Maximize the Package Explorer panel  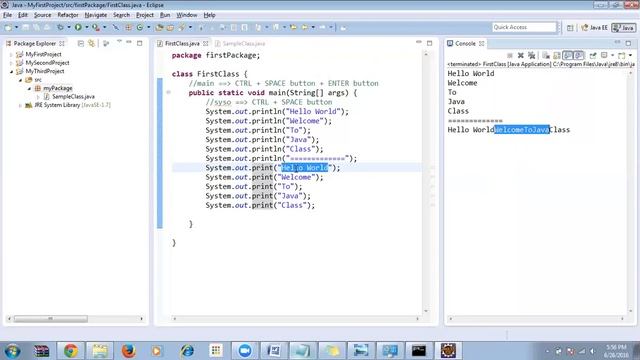click(140, 43)
